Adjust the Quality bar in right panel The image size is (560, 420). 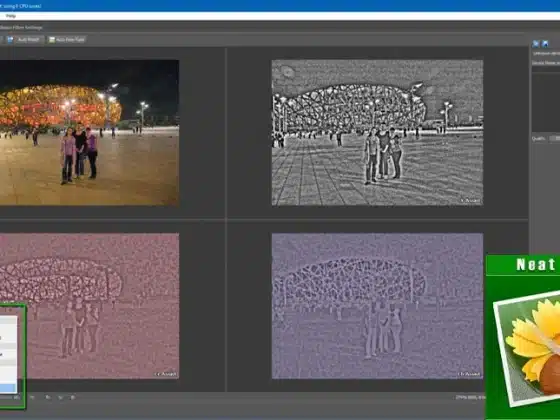pyautogui.click(x=555, y=138)
